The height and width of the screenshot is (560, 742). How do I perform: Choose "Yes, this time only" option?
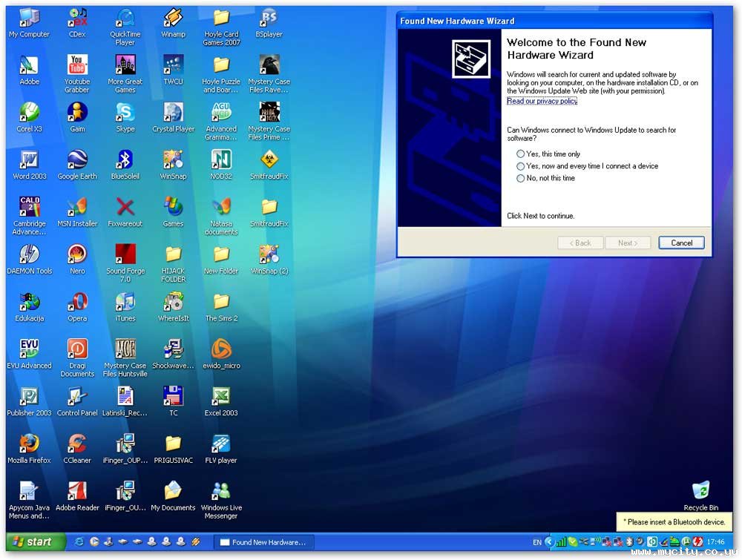pyautogui.click(x=548, y=154)
